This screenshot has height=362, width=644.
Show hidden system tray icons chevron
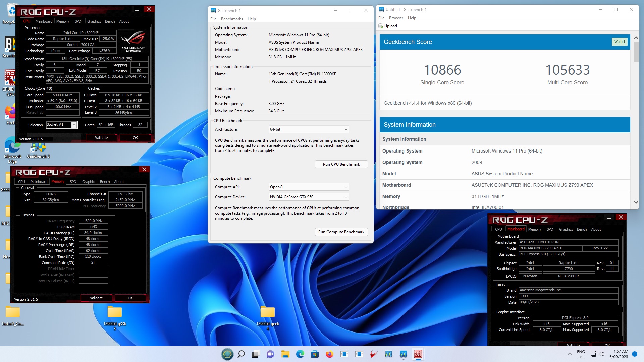coord(569,354)
